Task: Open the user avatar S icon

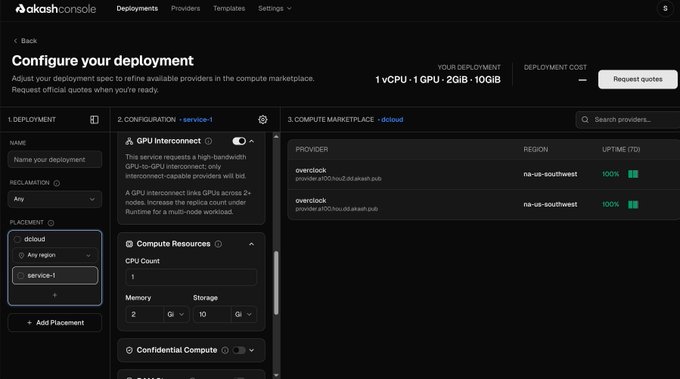Action: (x=665, y=9)
